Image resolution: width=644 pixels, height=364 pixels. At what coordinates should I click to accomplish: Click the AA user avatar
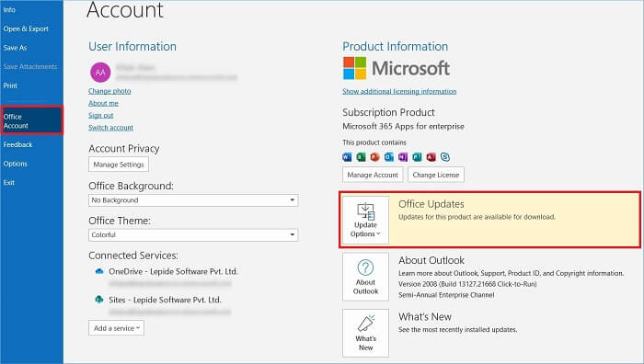click(100, 73)
